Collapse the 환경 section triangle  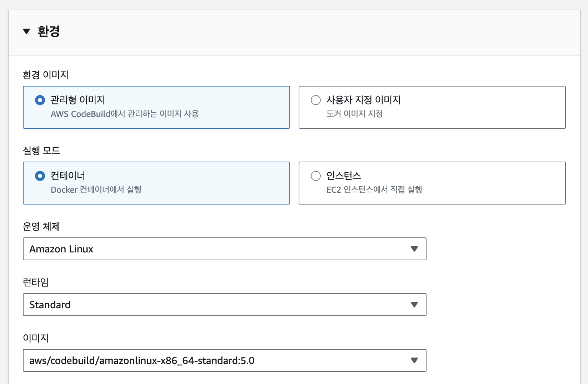click(x=26, y=31)
